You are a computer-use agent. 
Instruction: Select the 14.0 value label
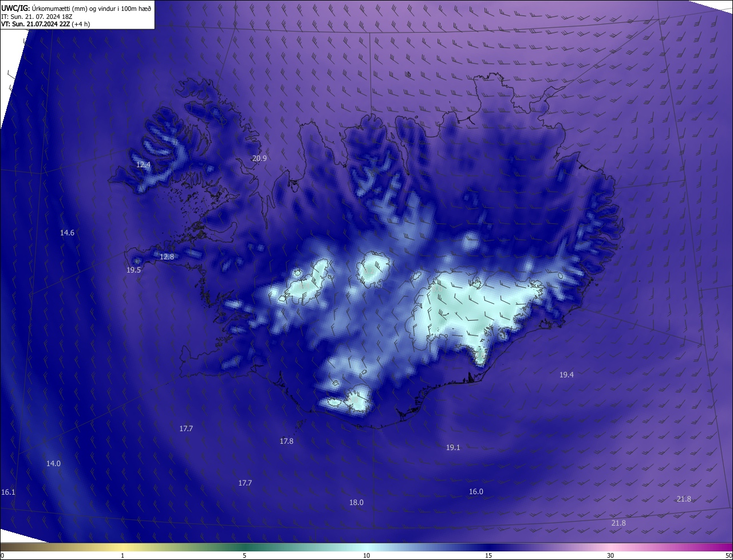(x=53, y=463)
